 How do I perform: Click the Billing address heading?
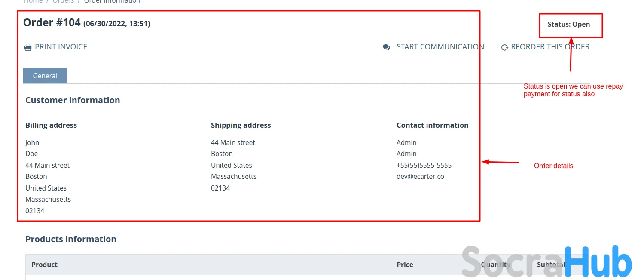pos(51,125)
